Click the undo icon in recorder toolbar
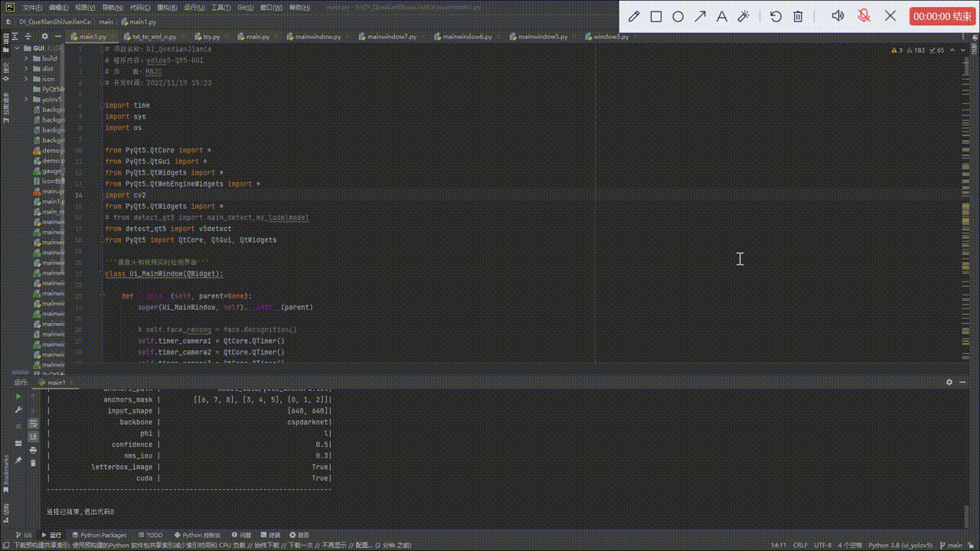 point(776,16)
